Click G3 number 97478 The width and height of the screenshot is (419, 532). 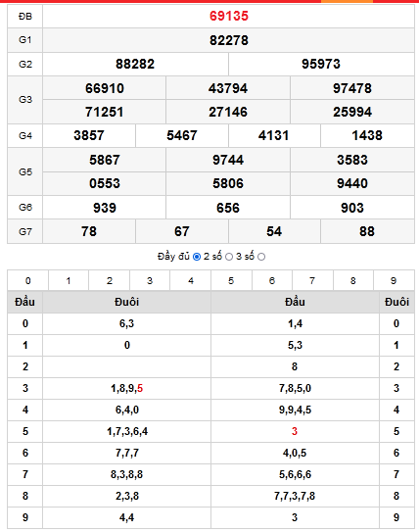click(x=352, y=88)
